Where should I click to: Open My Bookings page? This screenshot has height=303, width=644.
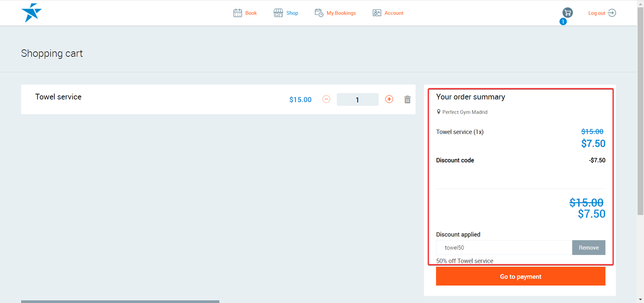coord(341,13)
